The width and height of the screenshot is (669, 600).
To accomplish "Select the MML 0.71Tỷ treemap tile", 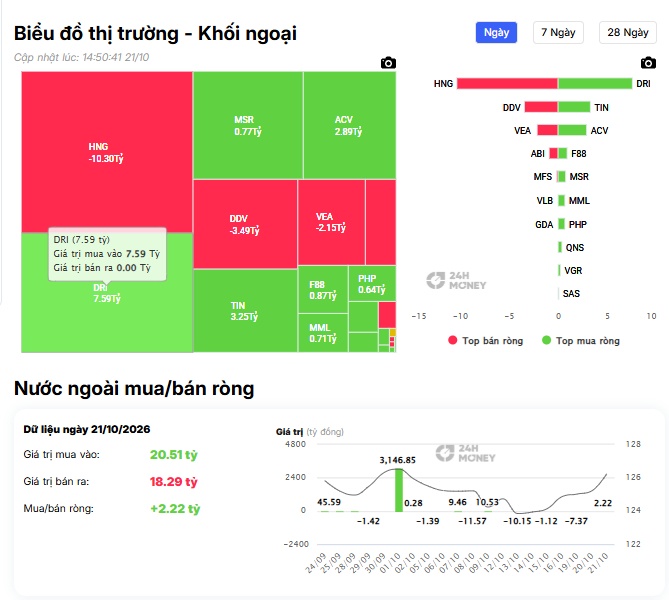I will tap(323, 333).
